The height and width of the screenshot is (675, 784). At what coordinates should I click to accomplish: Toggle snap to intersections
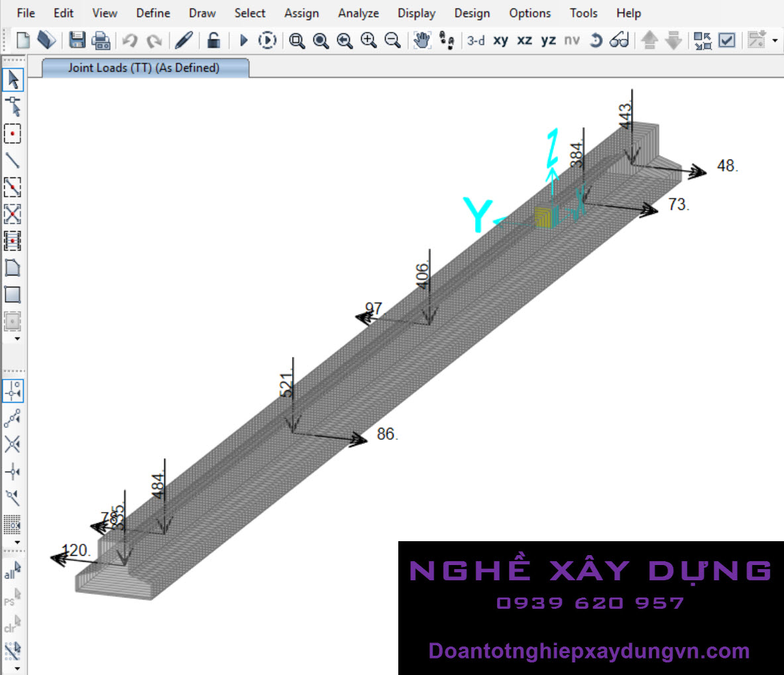pos(13,444)
